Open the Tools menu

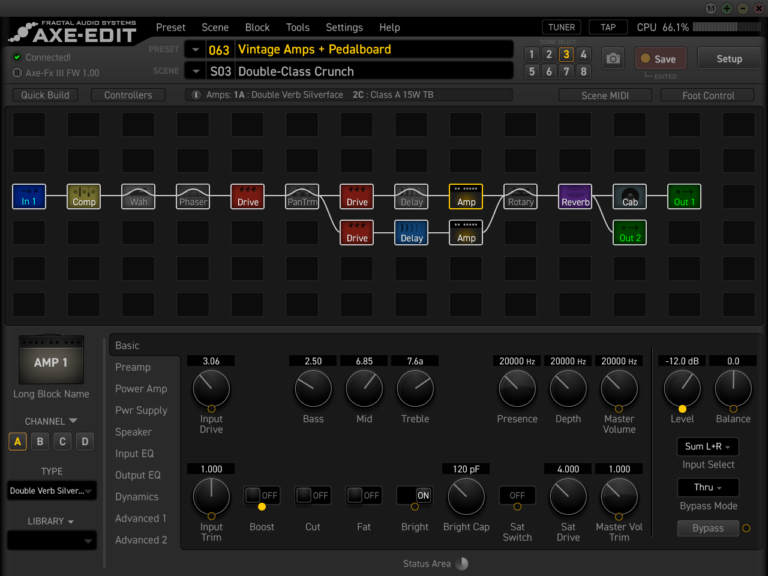pyautogui.click(x=297, y=28)
